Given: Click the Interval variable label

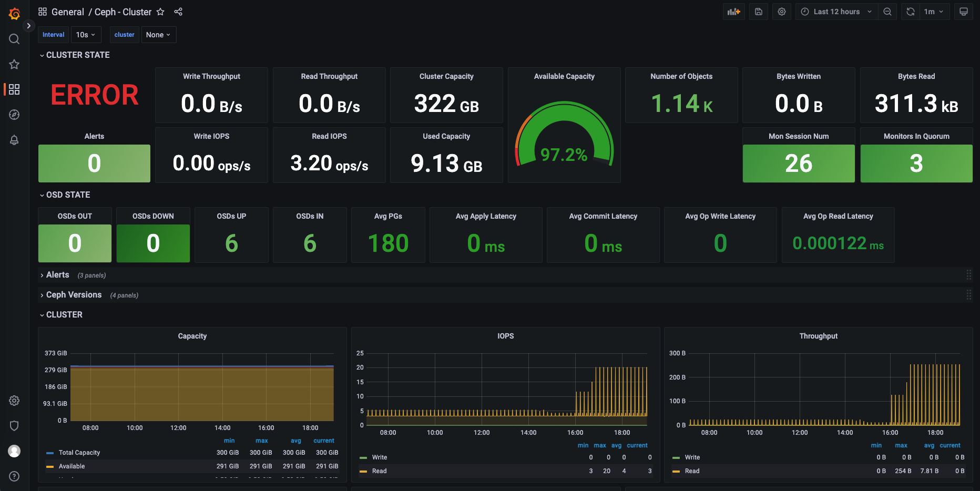Looking at the screenshot, I should coord(54,35).
